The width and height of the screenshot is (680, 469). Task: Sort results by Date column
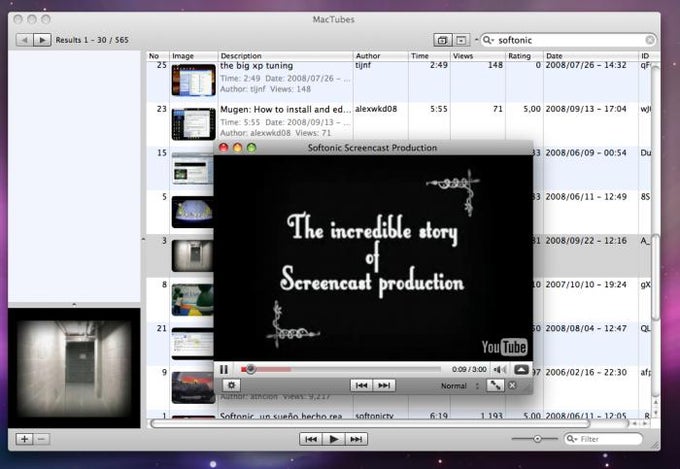(590, 56)
